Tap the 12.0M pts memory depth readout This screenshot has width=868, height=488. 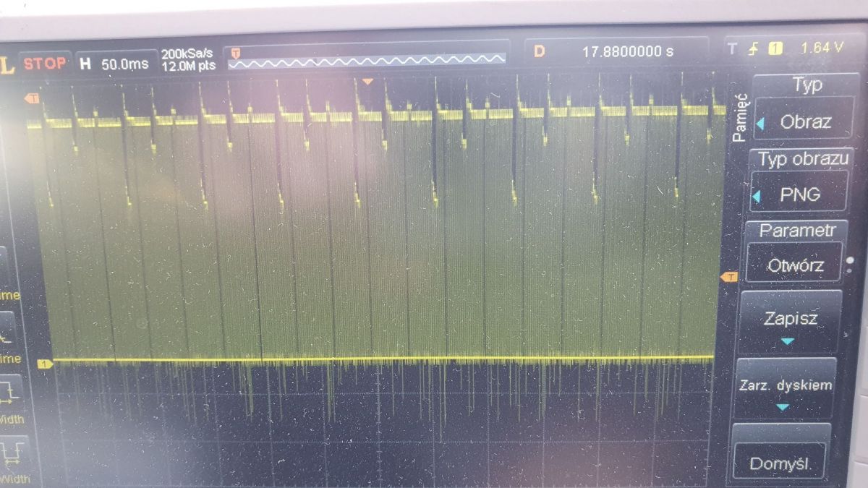(189, 67)
